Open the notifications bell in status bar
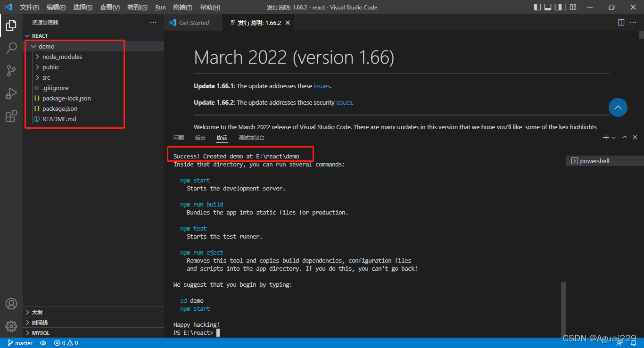The image size is (644, 348). (x=633, y=343)
